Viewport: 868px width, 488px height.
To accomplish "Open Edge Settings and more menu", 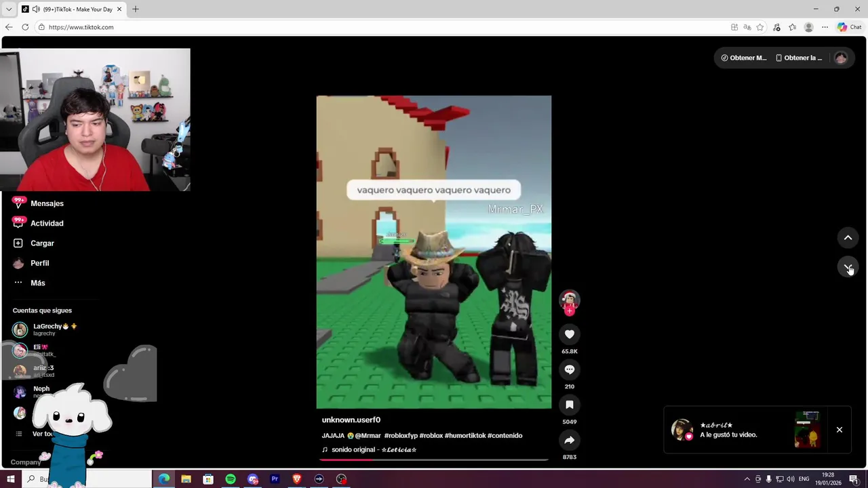I will click(825, 27).
